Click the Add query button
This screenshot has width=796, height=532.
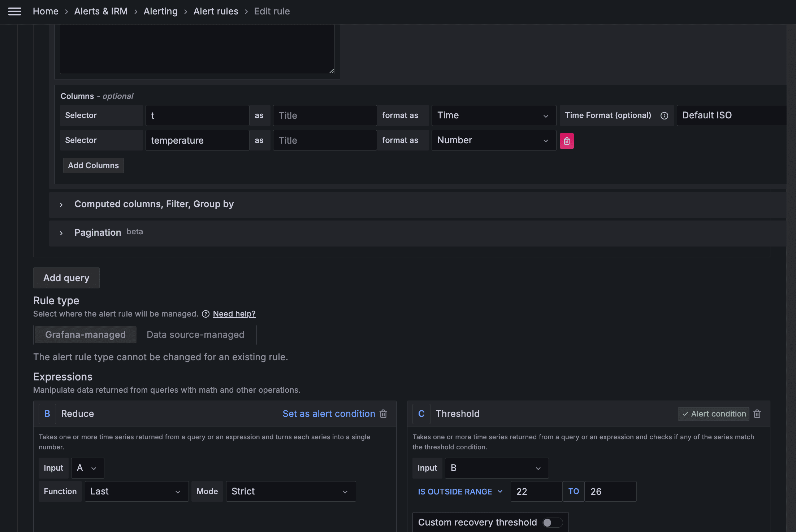coord(66,278)
